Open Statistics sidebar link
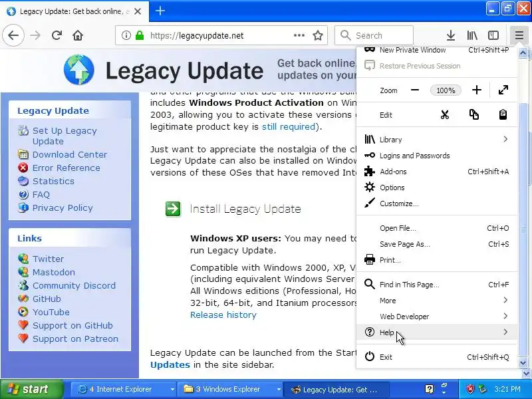 pos(53,181)
